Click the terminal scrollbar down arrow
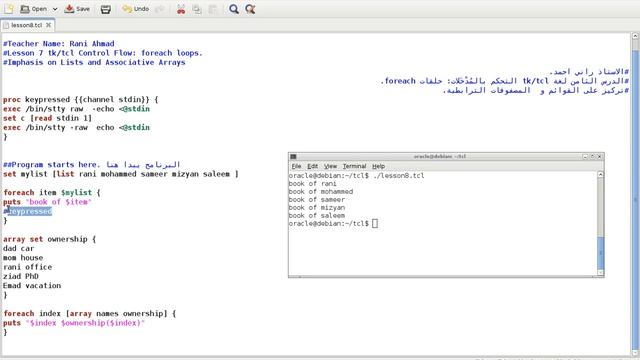The width and height of the screenshot is (640, 360). click(600, 273)
